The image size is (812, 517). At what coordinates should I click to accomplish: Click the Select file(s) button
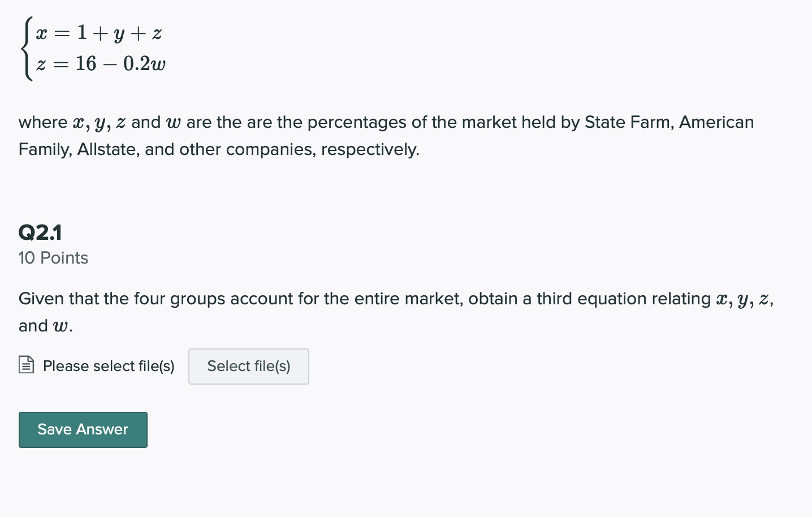248,367
